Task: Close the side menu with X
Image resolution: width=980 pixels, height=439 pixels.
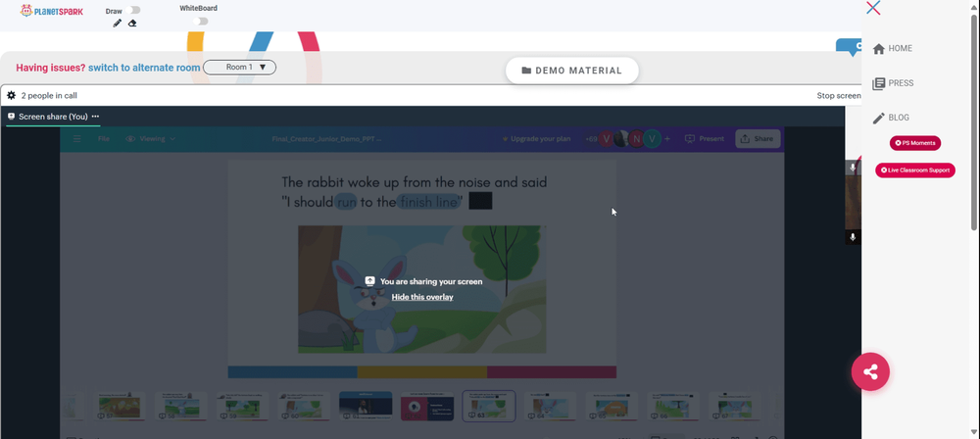Action: click(873, 8)
